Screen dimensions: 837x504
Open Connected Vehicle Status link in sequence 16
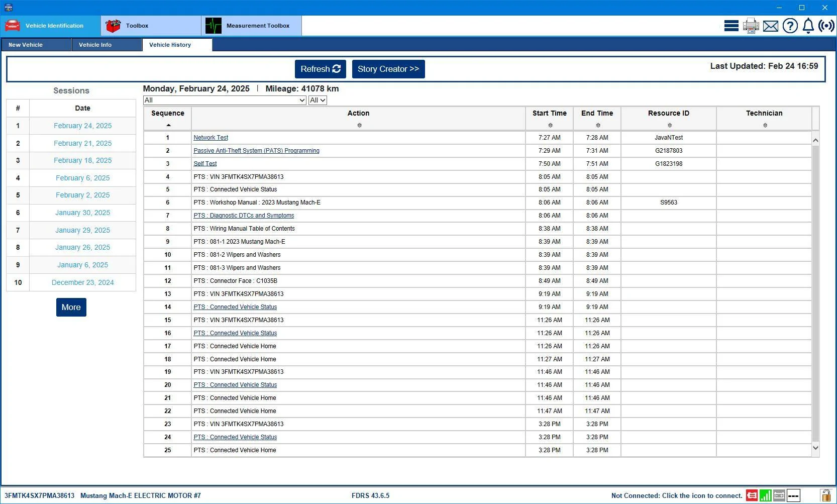pyautogui.click(x=235, y=333)
